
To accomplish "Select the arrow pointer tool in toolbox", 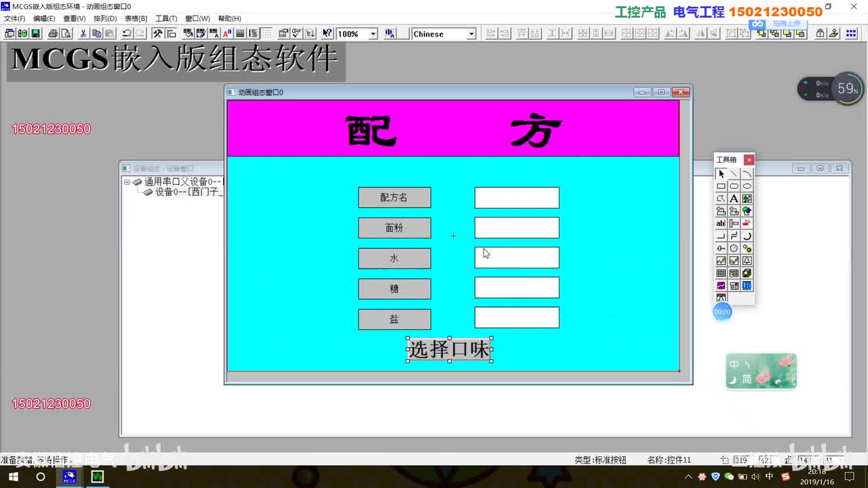I will pyautogui.click(x=721, y=174).
